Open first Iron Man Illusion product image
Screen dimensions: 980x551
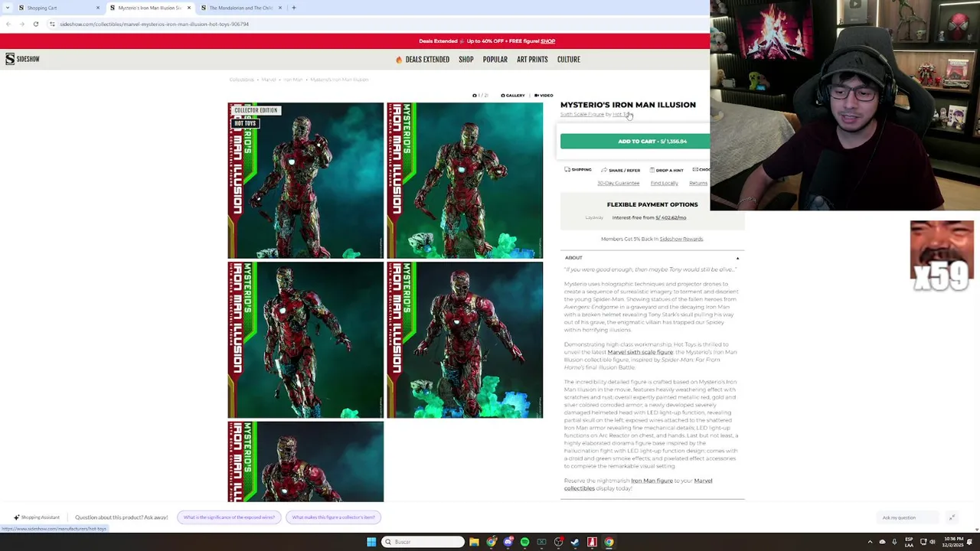tap(305, 181)
